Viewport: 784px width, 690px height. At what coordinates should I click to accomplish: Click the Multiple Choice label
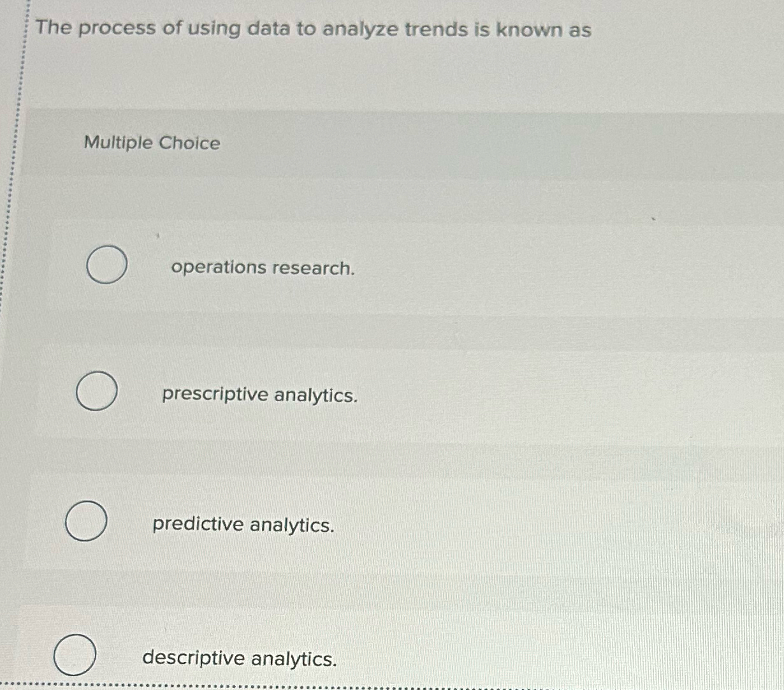tap(150, 144)
